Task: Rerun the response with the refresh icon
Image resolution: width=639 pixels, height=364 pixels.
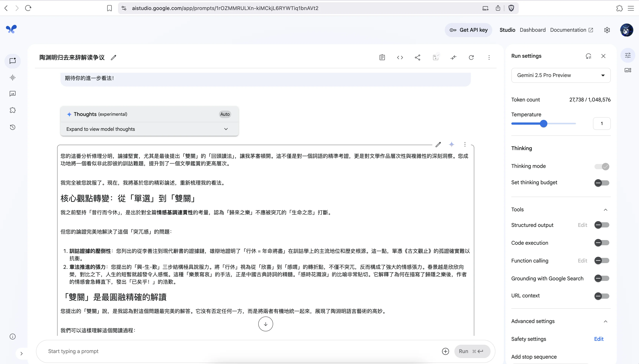Action: coord(471,57)
